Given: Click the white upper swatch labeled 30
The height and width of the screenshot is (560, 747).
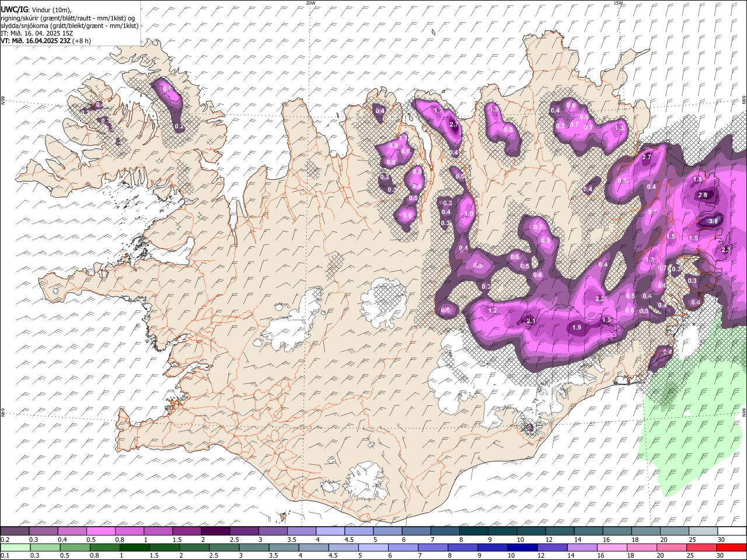Looking at the screenshot, I should [x=731, y=531].
